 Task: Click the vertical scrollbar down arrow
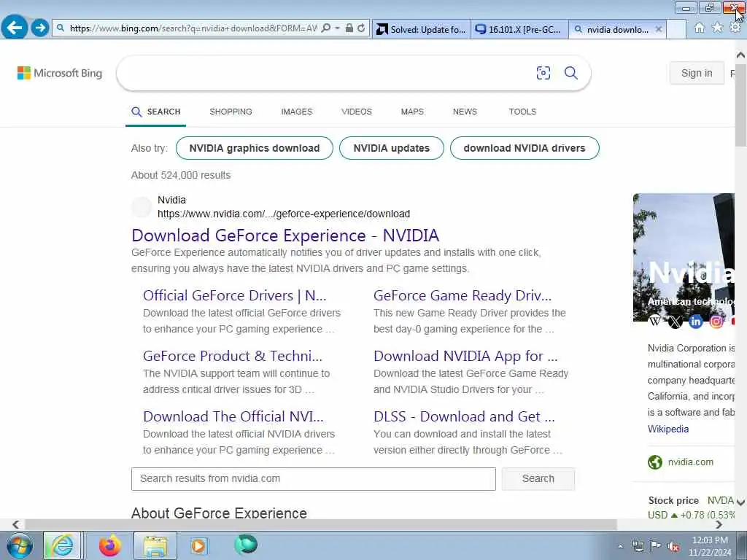click(741, 502)
